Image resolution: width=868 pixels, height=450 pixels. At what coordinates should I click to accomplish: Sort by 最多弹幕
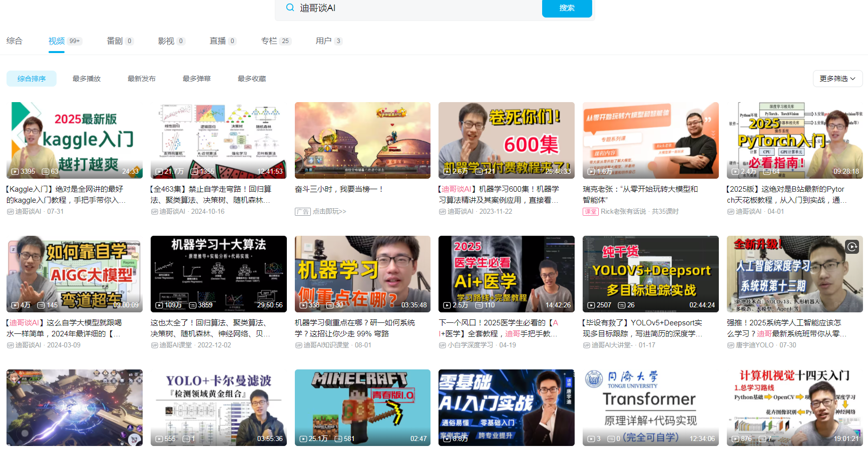197,79
